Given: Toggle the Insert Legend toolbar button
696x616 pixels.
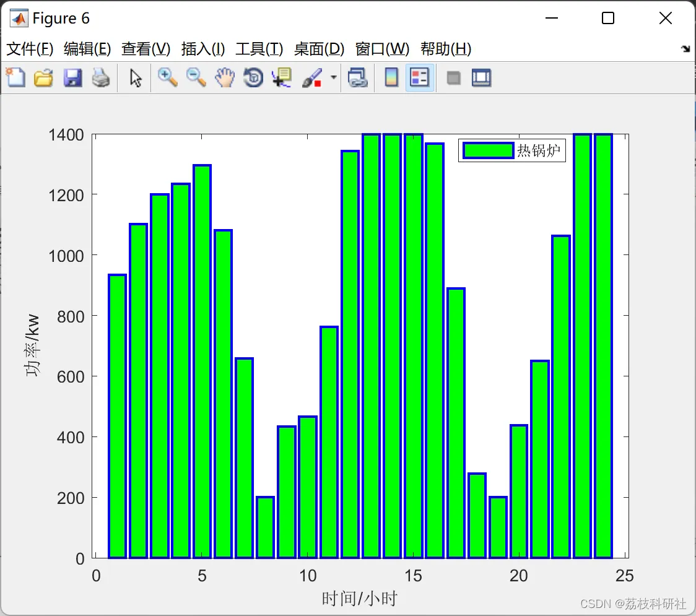Looking at the screenshot, I should pyautogui.click(x=419, y=77).
